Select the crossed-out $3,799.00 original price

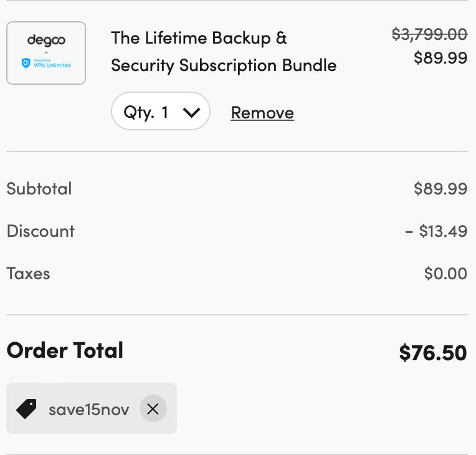coord(429,34)
